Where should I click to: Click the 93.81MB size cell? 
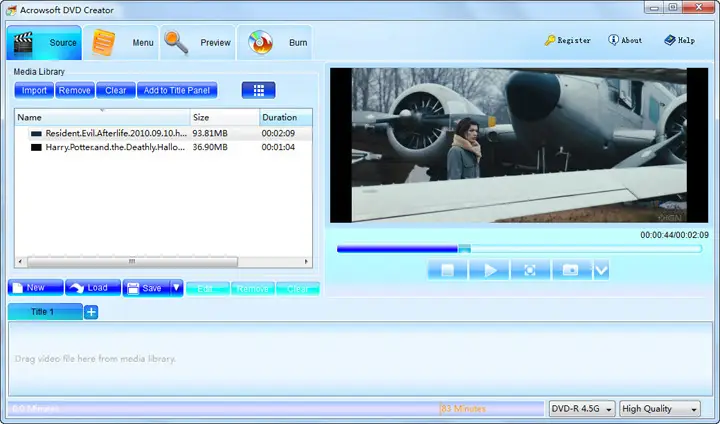point(210,133)
